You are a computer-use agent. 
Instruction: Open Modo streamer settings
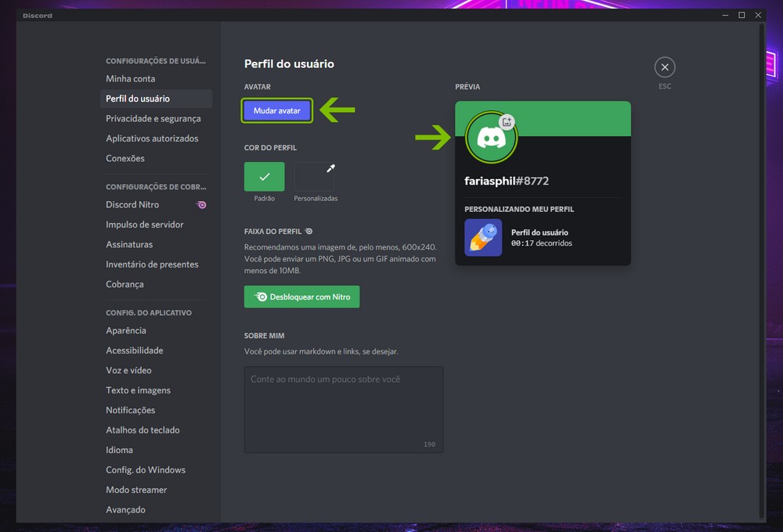(x=136, y=491)
